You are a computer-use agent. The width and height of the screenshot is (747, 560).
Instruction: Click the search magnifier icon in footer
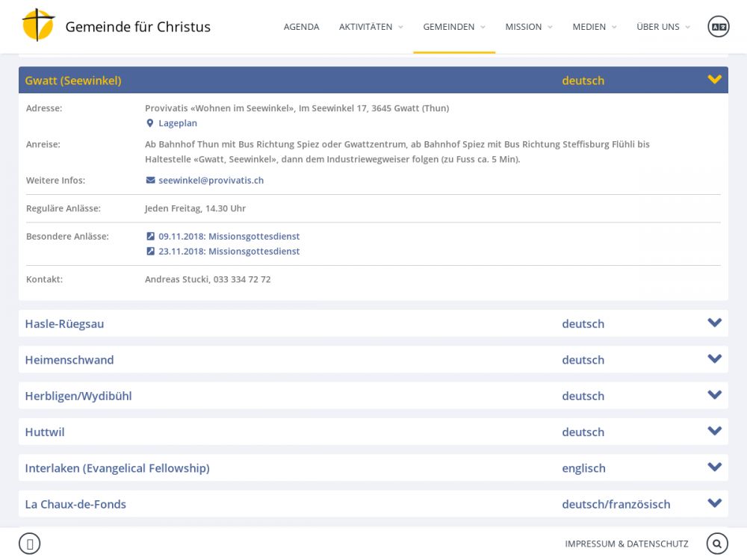[x=717, y=544]
